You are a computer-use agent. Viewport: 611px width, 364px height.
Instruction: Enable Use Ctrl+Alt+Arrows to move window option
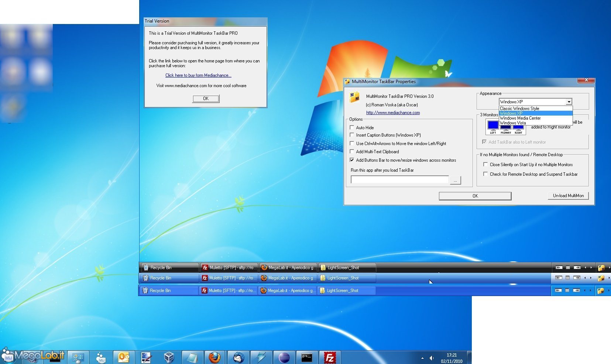click(352, 143)
